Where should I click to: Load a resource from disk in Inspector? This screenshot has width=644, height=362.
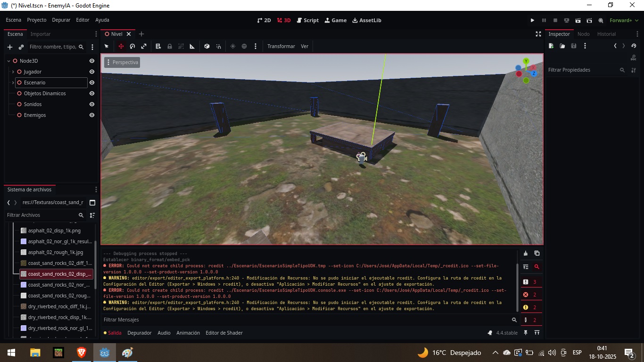point(562,46)
